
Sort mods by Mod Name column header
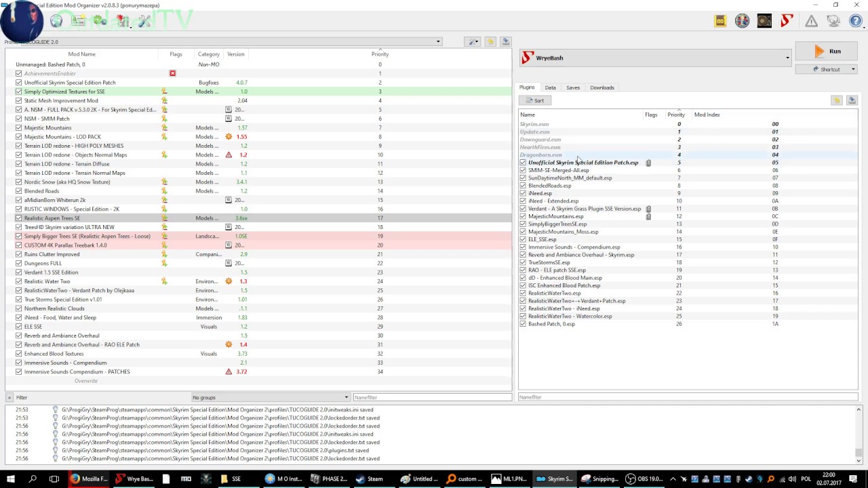(x=81, y=54)
